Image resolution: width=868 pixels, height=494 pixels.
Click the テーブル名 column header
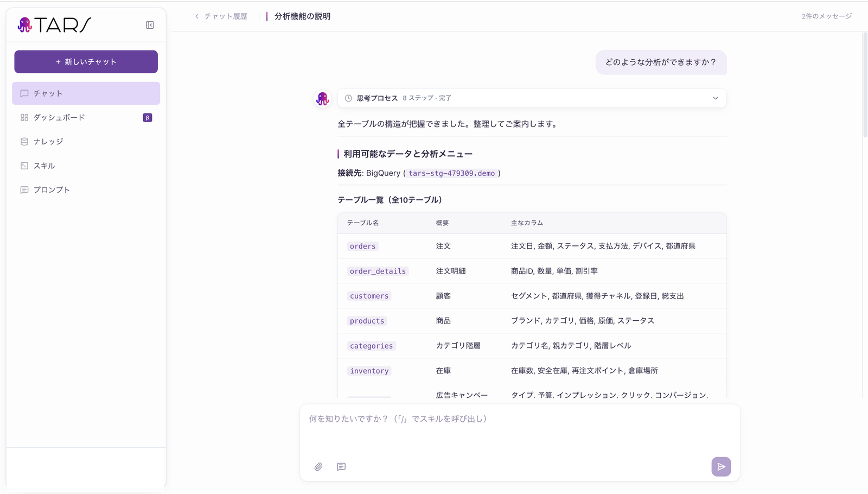point(363,223)
